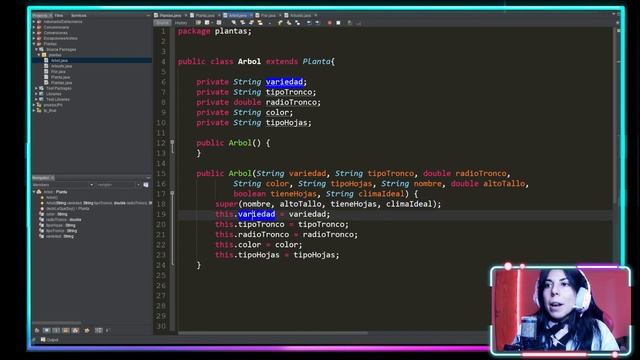
Task: Click the History view button
Action: 181,23
